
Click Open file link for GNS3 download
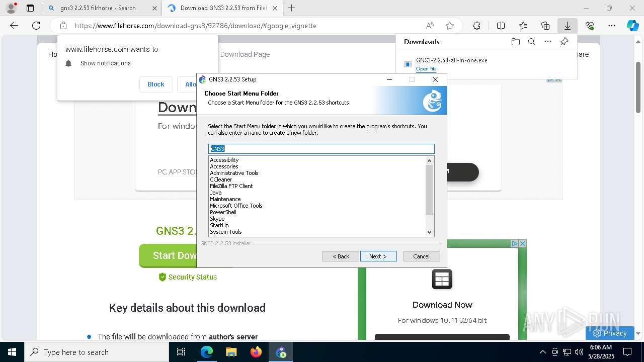pos(426,69)
